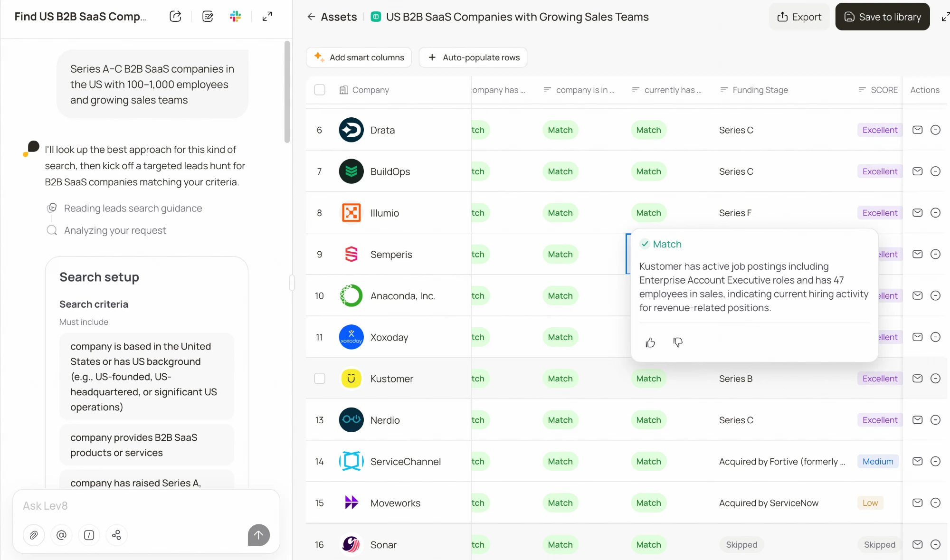Expand the chat panel with arrows icon
This screenshot has width=950, height=560.
[267, 17]
